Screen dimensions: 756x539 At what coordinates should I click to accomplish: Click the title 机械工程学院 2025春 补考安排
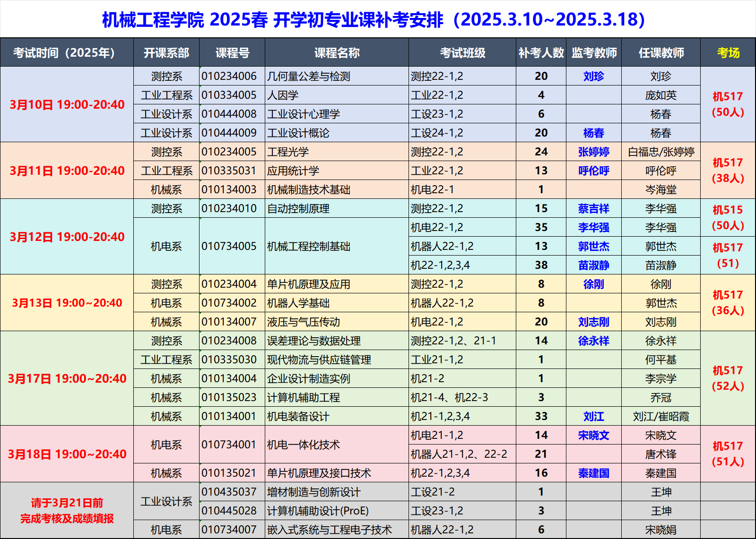(x=374, y=20)
